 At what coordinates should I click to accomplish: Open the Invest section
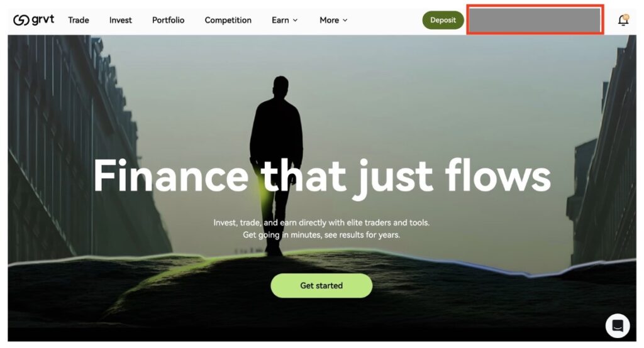(120, 20)
